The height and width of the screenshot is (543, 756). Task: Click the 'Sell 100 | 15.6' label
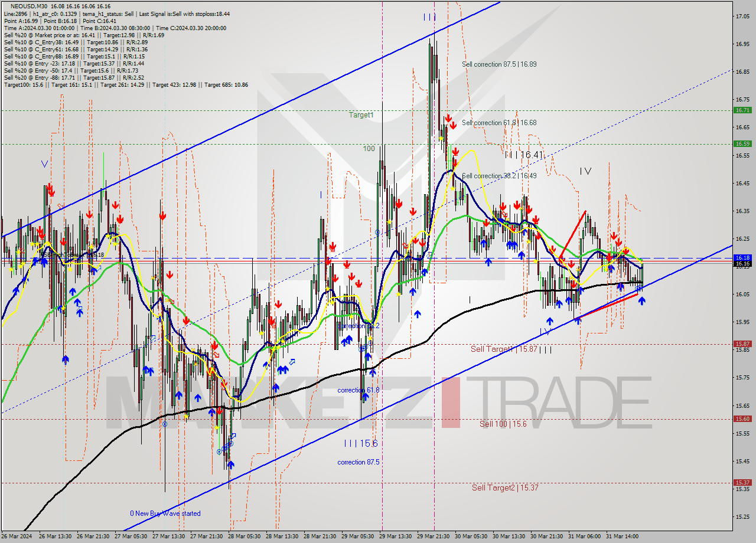[x=503, y=424]
